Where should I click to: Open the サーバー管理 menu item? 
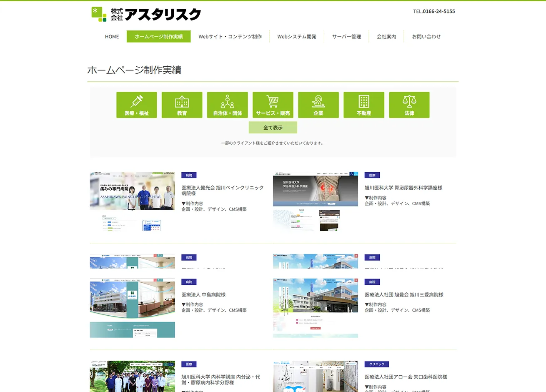[x=346, y=37]
